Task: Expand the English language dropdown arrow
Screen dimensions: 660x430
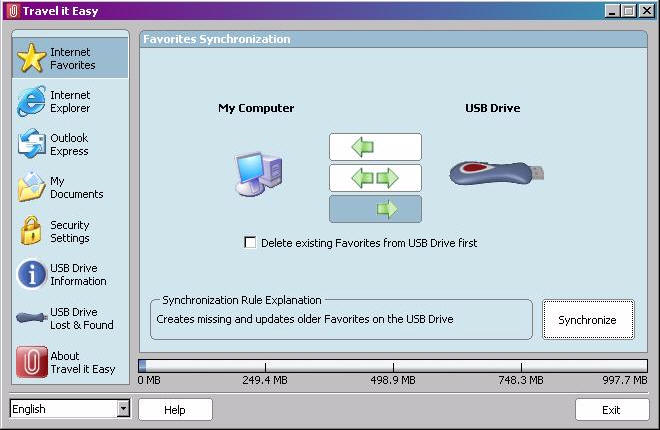Action: 123,409
